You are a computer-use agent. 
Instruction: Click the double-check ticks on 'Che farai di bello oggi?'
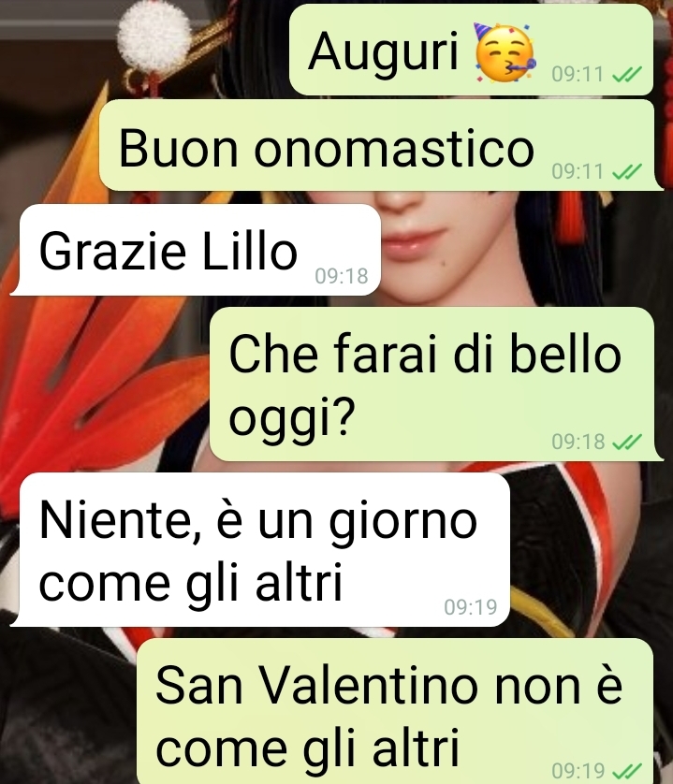[x=627, y=442]
